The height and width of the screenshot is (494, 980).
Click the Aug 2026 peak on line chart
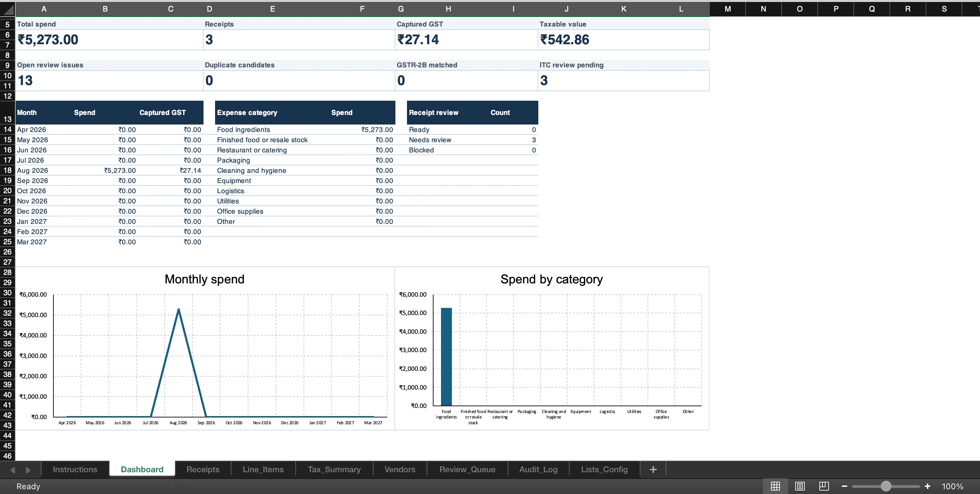178,310
